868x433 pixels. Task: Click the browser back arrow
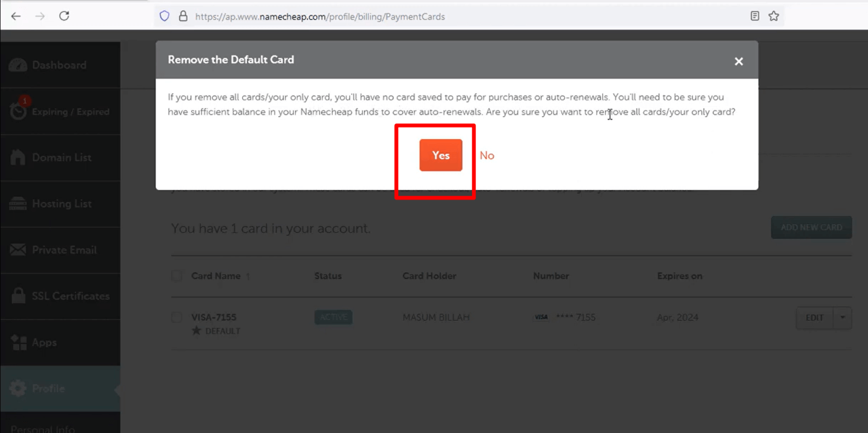(x=16, y=16)
